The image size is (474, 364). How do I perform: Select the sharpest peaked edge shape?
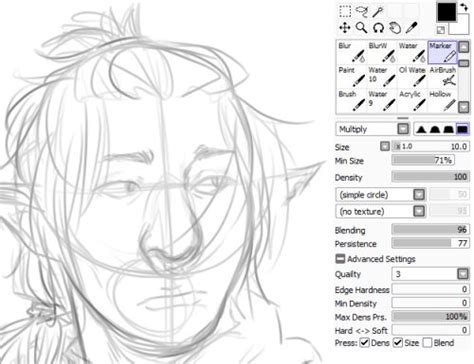(x=421, y=129)
